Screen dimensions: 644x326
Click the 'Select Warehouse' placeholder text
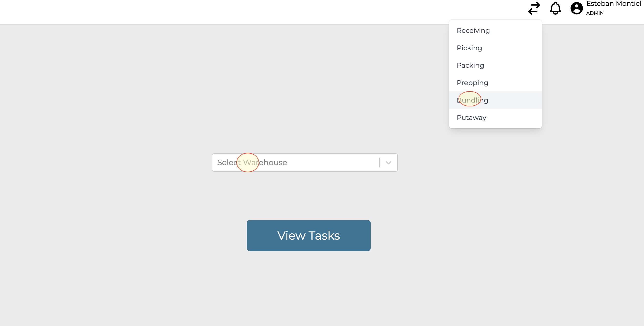252,163
